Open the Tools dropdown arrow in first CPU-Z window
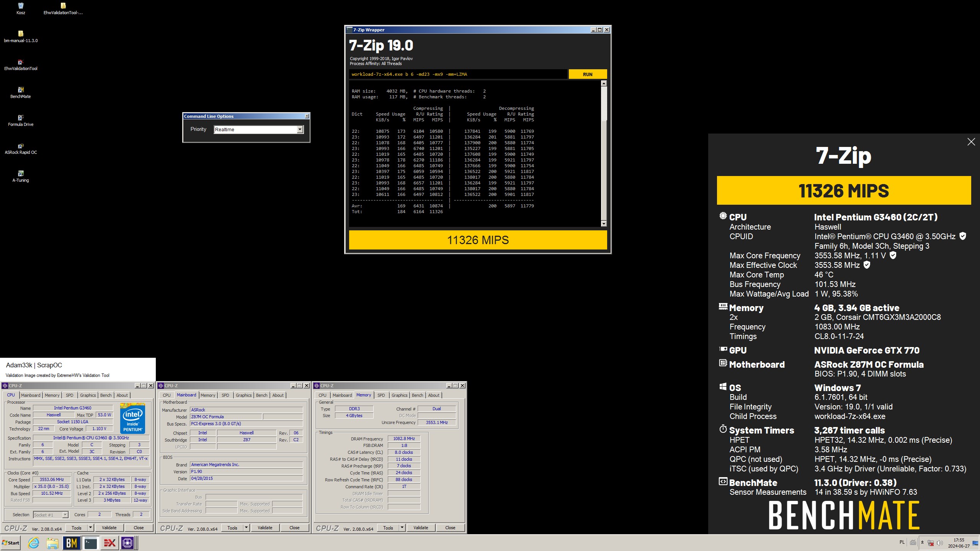980x551 pixels. coord(91,528)
